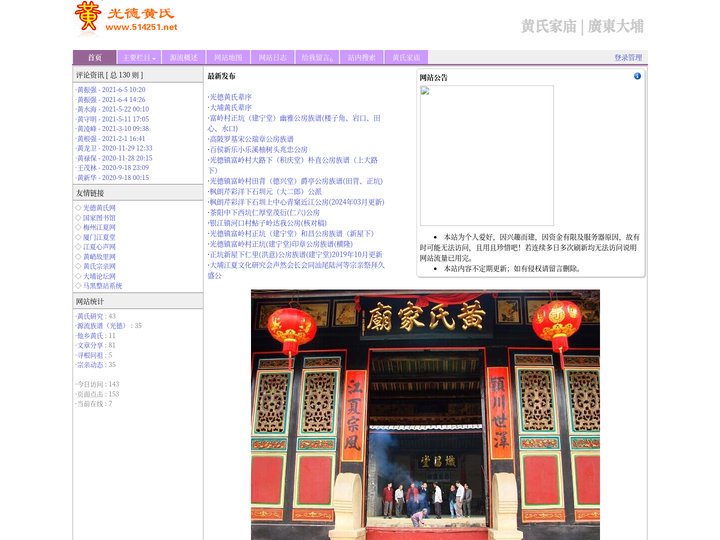This screenshot has width=720, height=540.
Task: Open the comment dated 2021-6-5 10:20
Action: pyautogui.click(x=111, y=90)
